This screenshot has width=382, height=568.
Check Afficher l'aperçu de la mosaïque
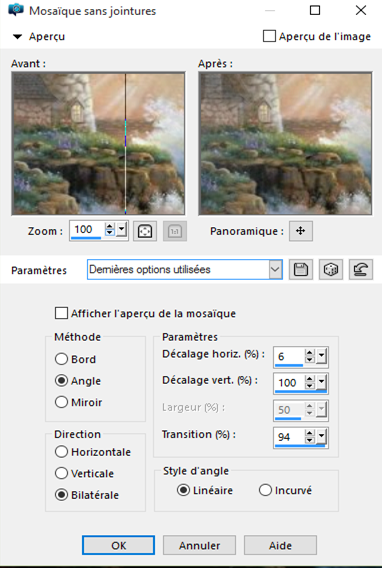61,313
